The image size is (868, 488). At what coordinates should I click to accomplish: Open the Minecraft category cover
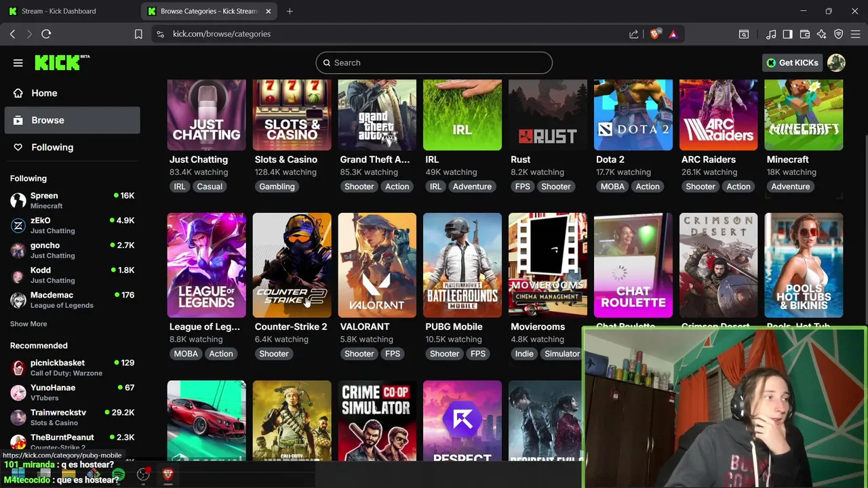[804, 115]
